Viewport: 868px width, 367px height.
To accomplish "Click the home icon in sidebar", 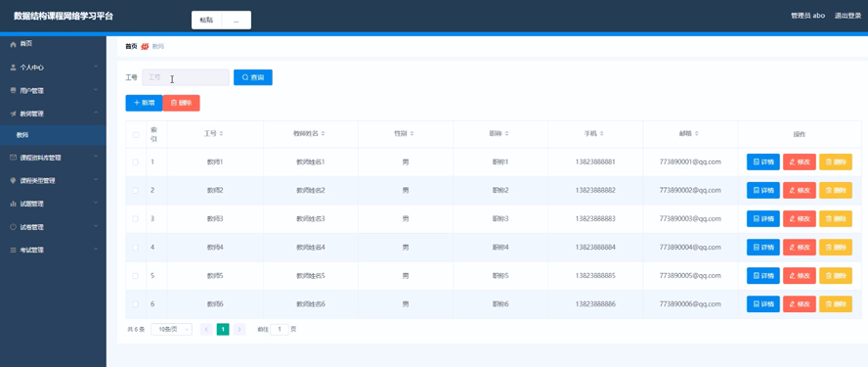I will click(14, 44).
